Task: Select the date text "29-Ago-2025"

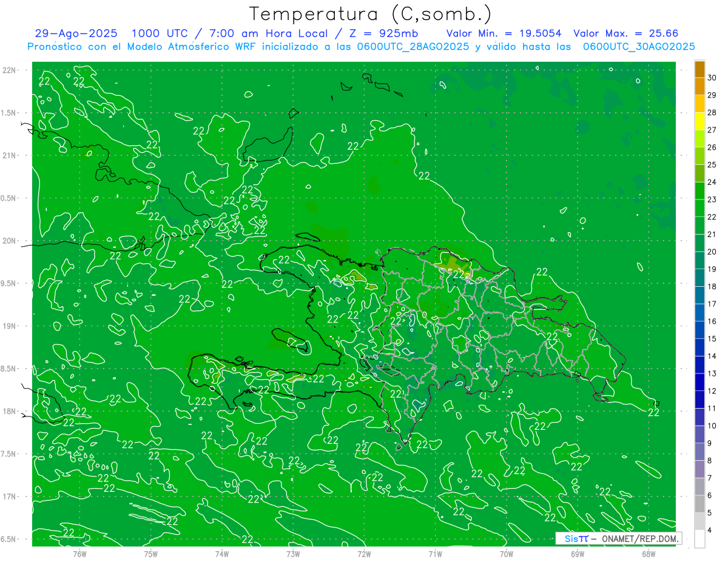Action: [x=76, y=33]
